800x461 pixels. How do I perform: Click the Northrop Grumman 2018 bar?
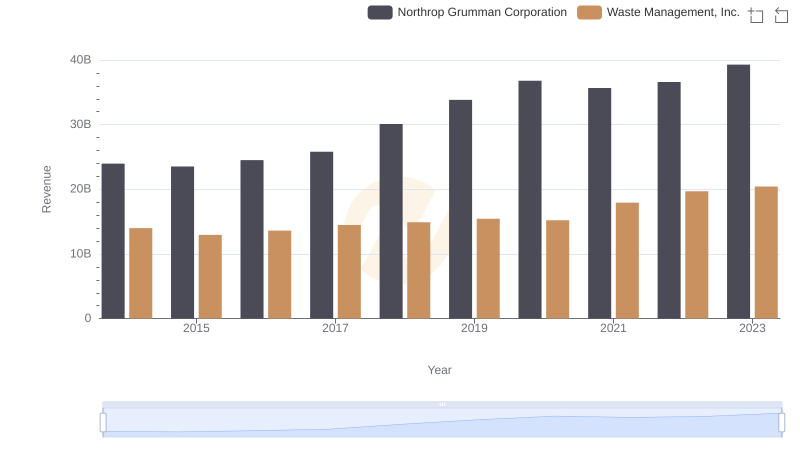(391, 221)
